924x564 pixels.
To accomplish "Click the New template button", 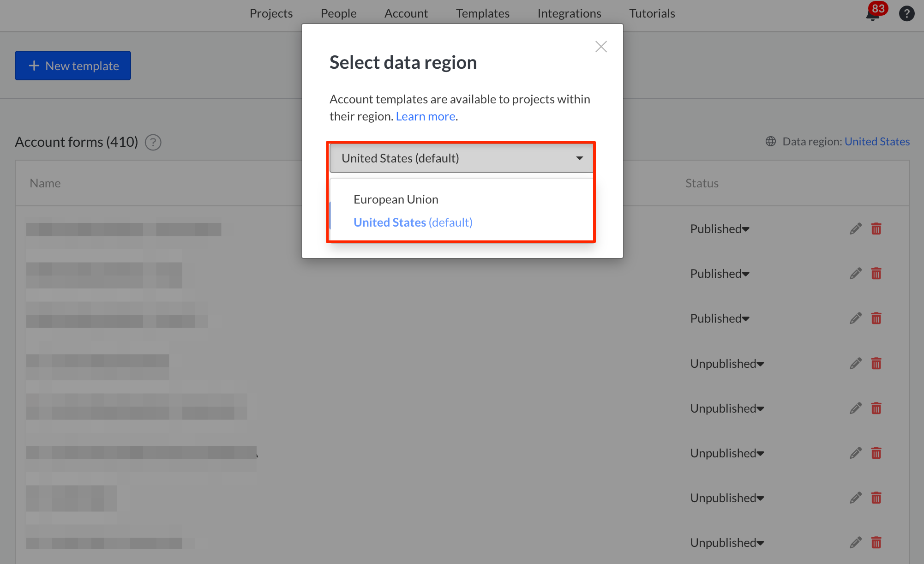I will [73, 66].
